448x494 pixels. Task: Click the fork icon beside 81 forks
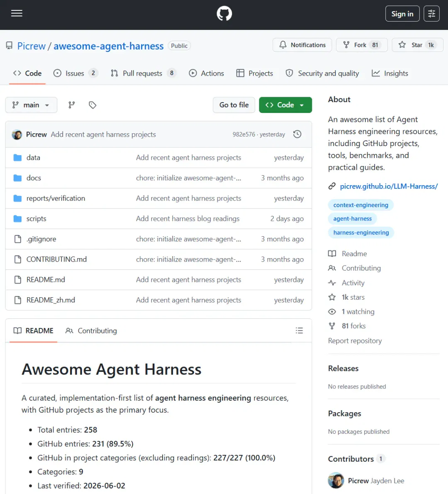click(332, 326)
